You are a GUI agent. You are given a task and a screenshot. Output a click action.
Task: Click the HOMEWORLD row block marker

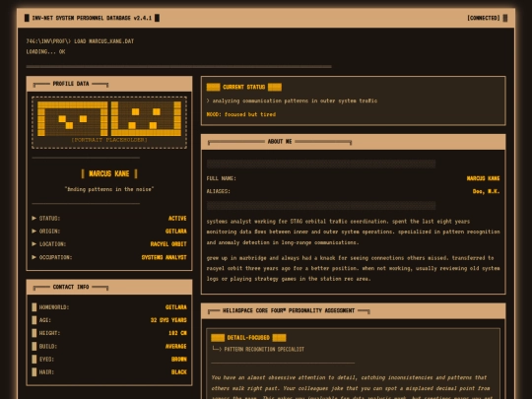(34, 307)
